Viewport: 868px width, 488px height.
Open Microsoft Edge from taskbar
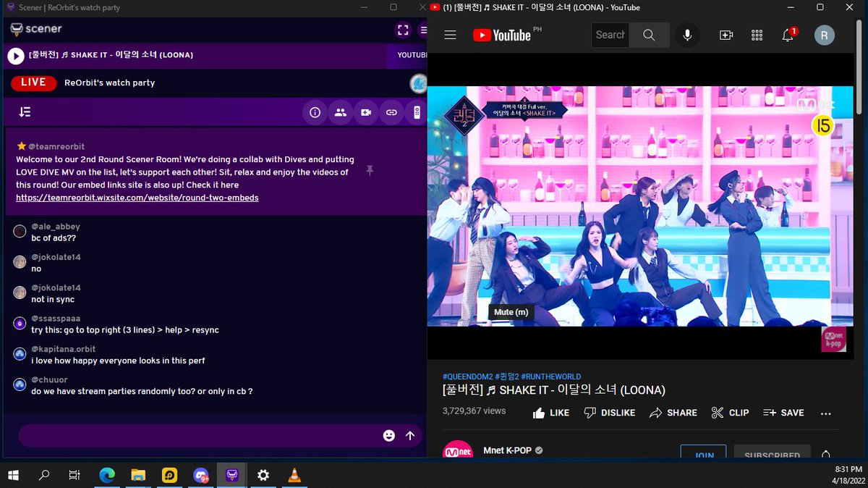[x=107, y=475]
